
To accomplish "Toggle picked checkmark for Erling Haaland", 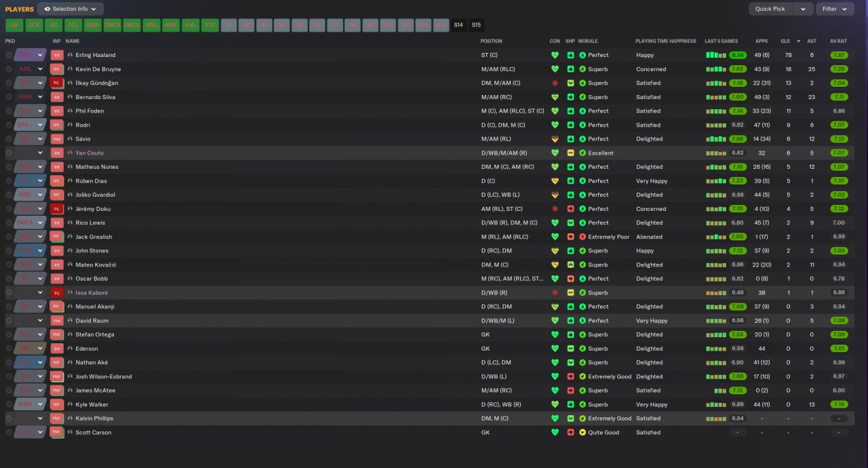I will [x=9, y=55].
